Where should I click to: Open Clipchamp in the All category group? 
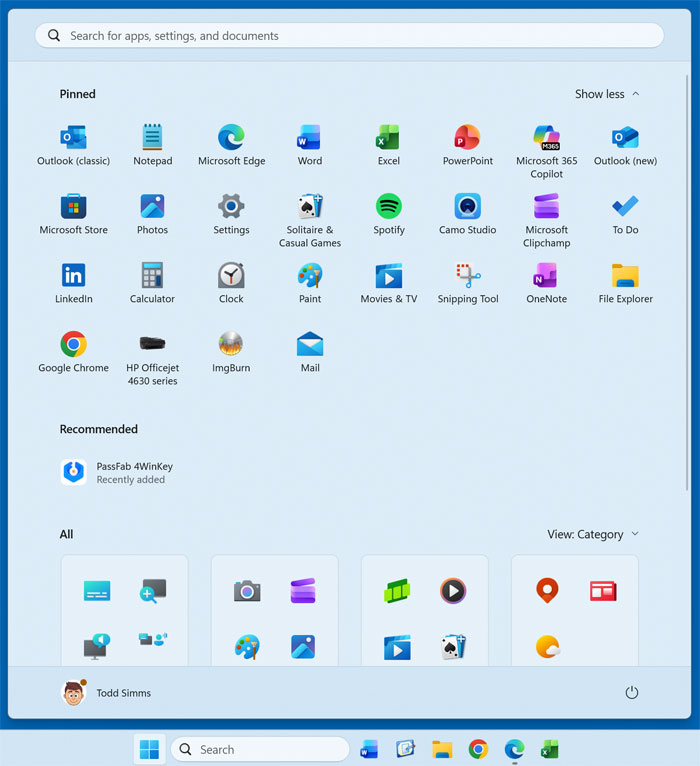tap(303, 591)
